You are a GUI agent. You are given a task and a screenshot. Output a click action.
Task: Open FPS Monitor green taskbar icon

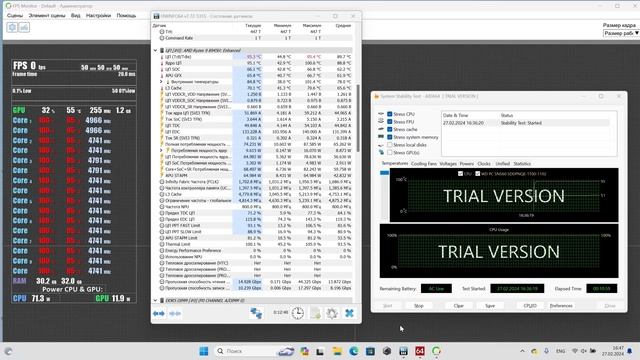[x=436, y=351]
